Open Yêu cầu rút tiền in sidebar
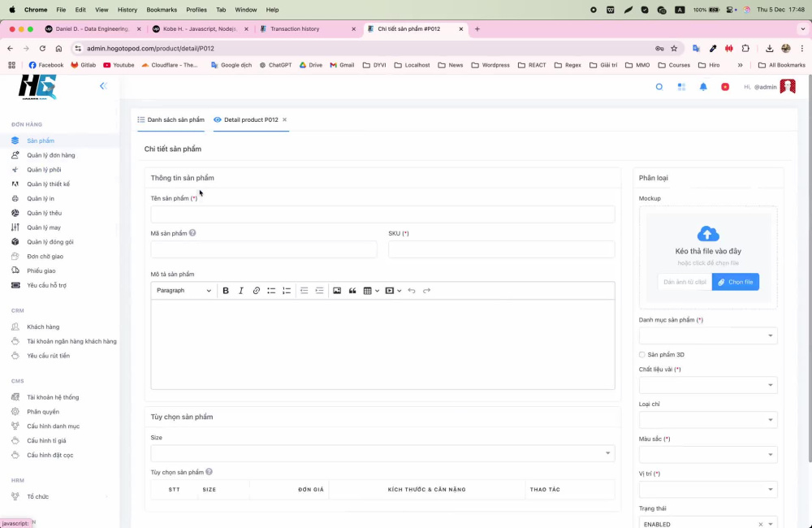This screenshot has height=528, width=812. (x=48, y=356)
